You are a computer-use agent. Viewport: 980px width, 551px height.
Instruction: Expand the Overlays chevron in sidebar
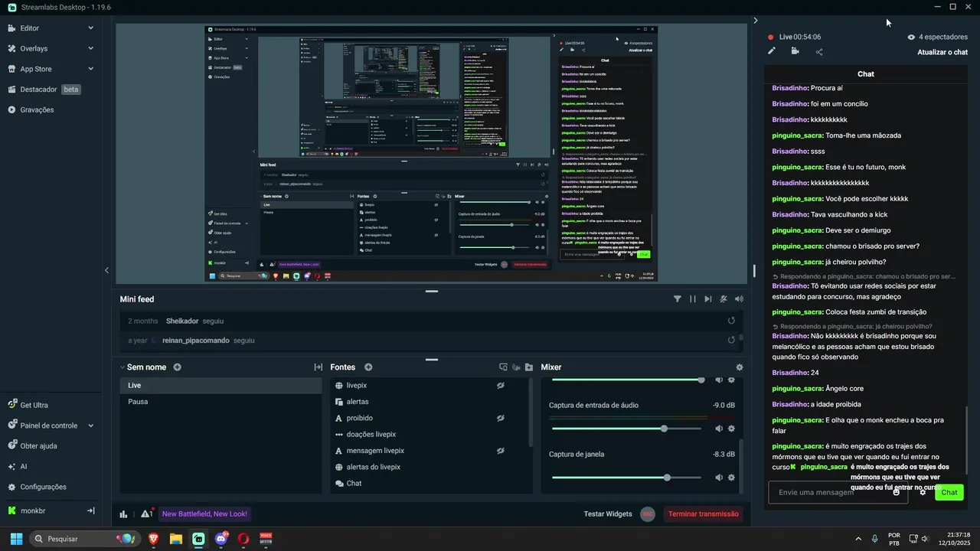point(90,48)
